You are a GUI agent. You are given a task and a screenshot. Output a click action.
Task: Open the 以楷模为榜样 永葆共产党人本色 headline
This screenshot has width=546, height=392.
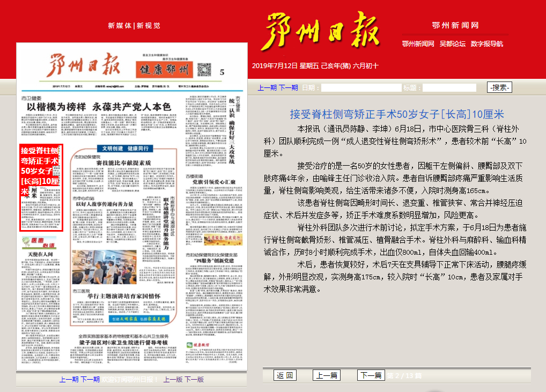pyautogui.click(x=99, y=107)
